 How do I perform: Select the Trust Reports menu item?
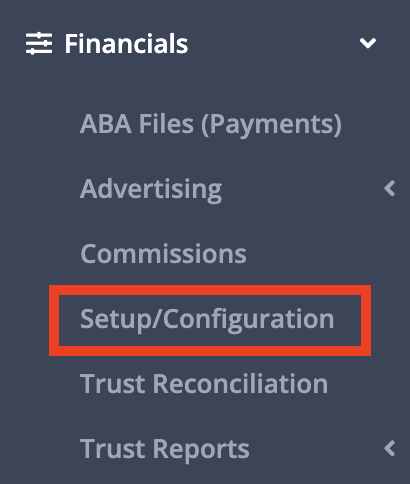pyautogui.click(x=165, y=449)
